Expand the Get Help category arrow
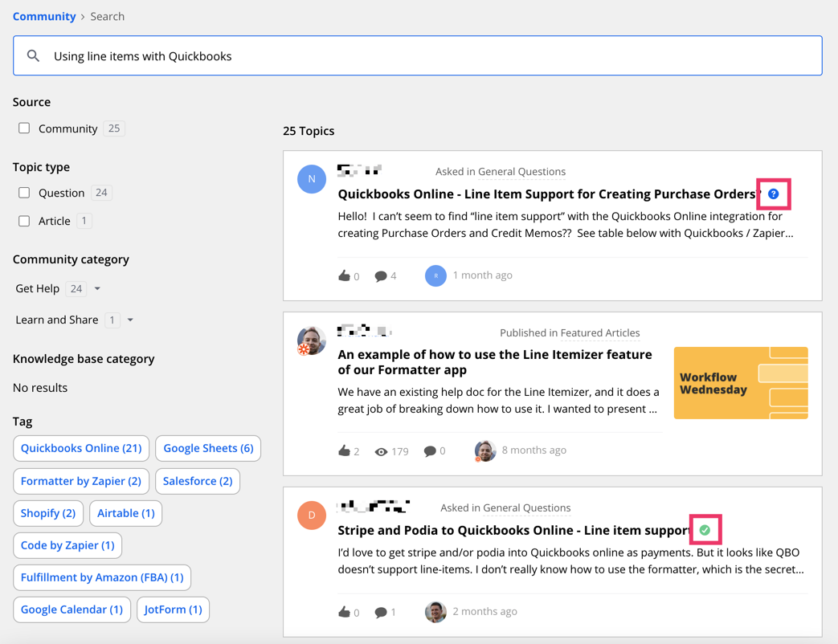Screen dimensions: 838x644 tap(97, 289)
